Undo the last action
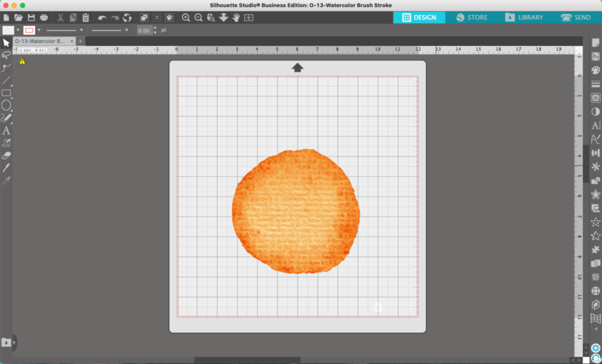602x364 pixels. (x=102, y=18)
